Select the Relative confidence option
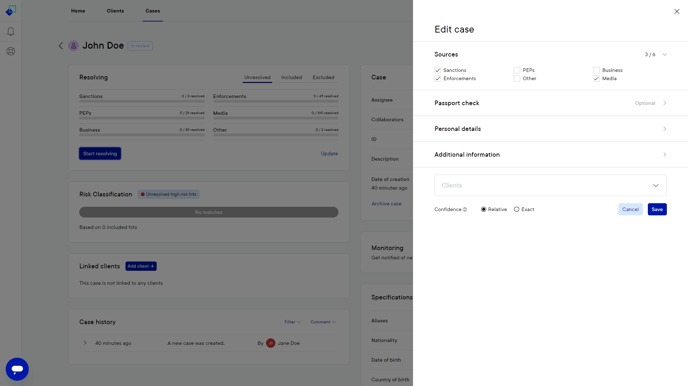The width and height of the screenshot is (688, 386). point(484,210)
